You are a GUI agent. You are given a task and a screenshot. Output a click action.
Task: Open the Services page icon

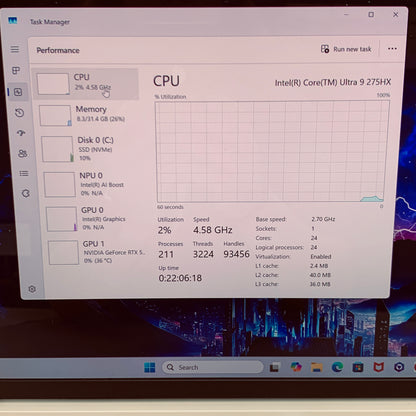click(x=26, y=193)
